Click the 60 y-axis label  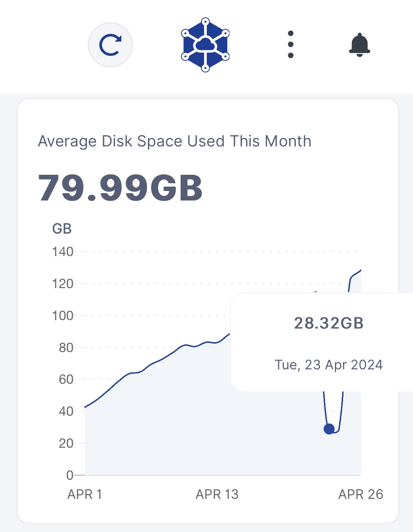66,379
